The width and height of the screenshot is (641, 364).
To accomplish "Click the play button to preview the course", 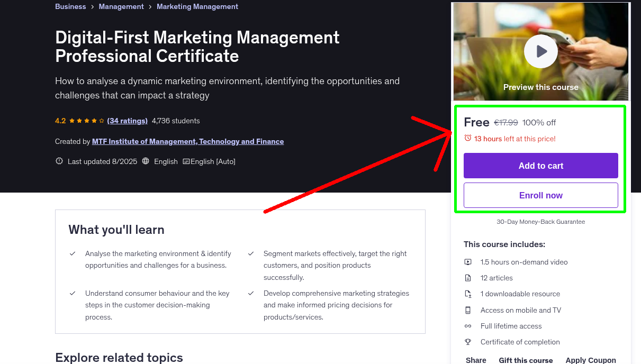I will [x=540, y=51].
